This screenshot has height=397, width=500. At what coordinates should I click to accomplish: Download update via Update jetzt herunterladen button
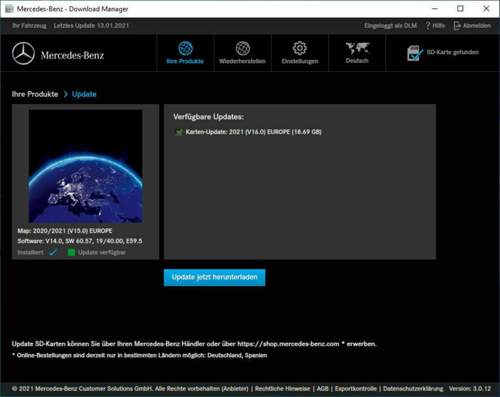(214, 277)
